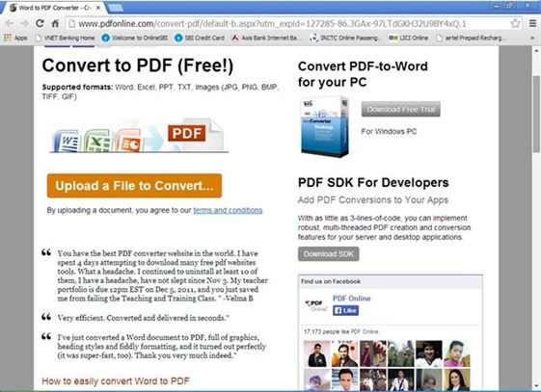Open SBI Credit Card bookmark

click(200, 38)
